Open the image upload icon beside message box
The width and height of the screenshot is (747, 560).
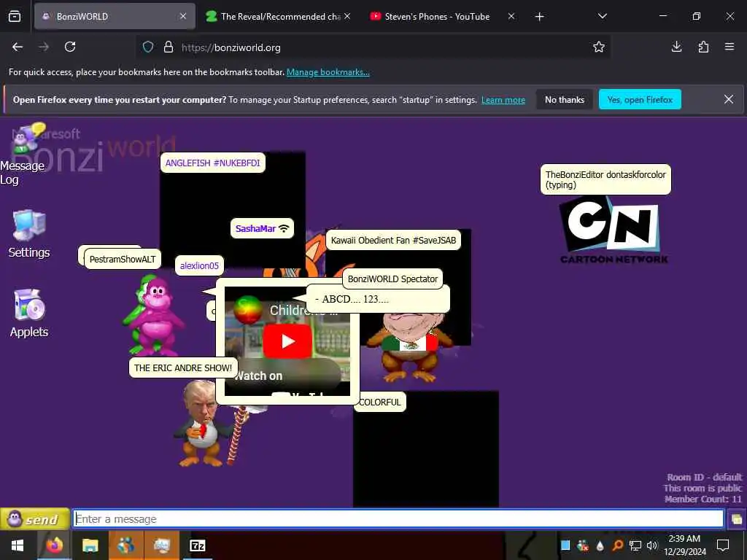(737, 519)
